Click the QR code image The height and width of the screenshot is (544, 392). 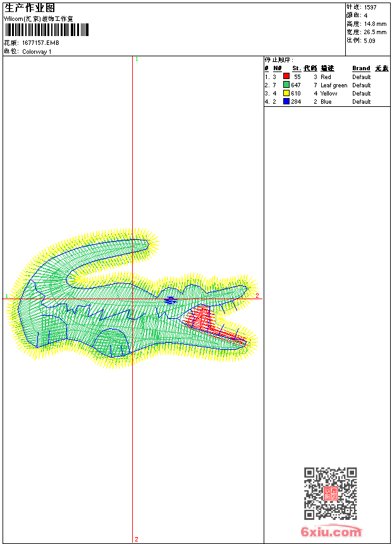330,493
